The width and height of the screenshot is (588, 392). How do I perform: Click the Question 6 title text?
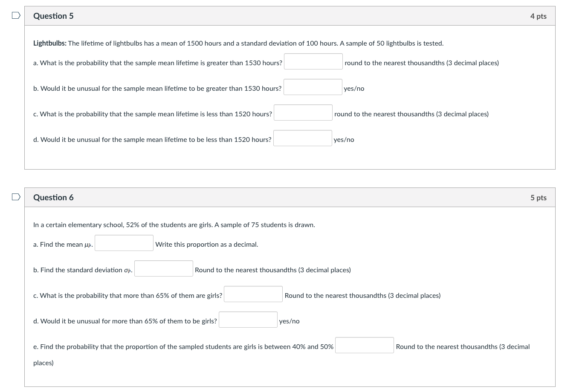point(53,197)
